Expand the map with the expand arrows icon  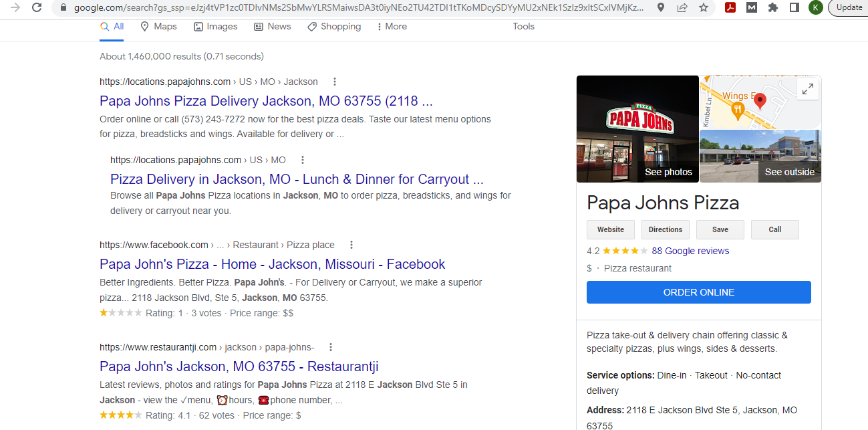tap(808, 88)
